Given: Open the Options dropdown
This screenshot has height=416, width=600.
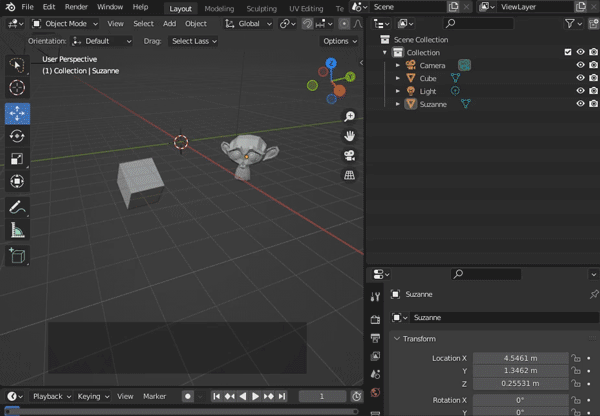Looking at the screenshot, I should 339,41.
